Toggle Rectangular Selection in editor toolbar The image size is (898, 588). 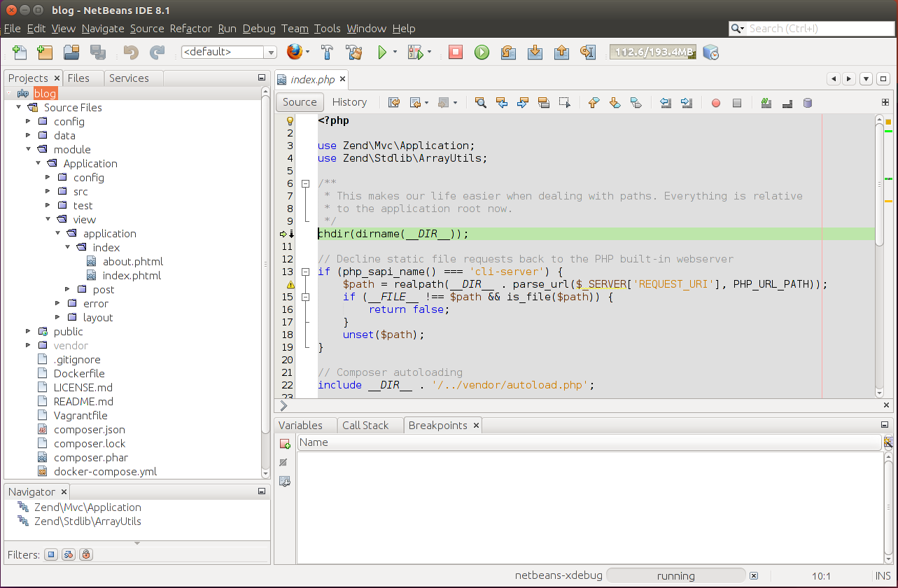tap(565, 102)
